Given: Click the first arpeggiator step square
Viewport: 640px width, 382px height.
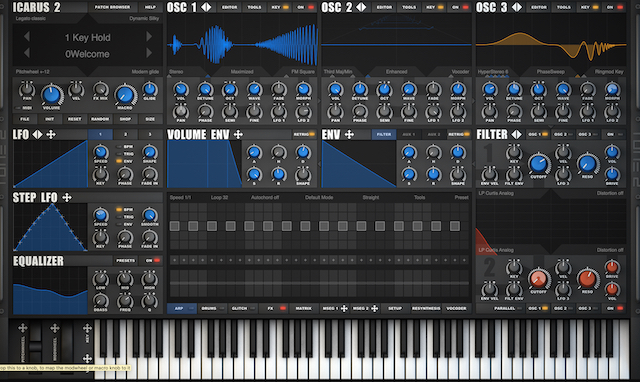Looking at the screenshot, I should 175,226.
